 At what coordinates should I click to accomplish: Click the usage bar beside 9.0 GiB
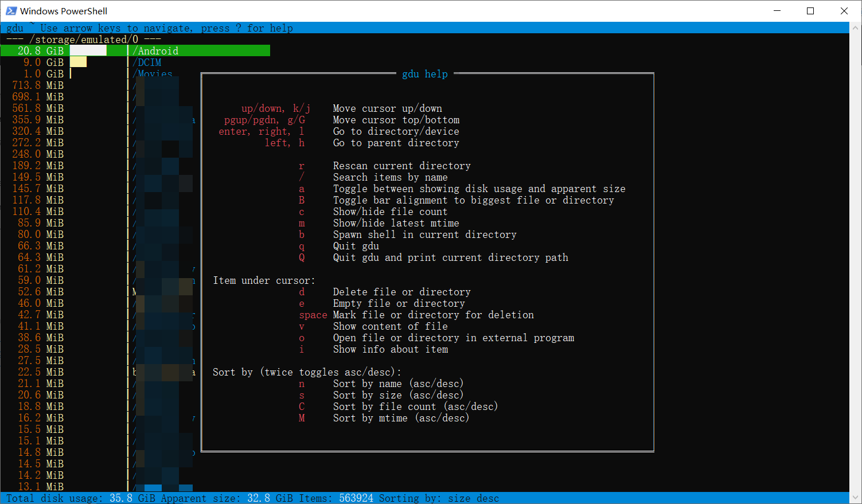click(78, 62)
